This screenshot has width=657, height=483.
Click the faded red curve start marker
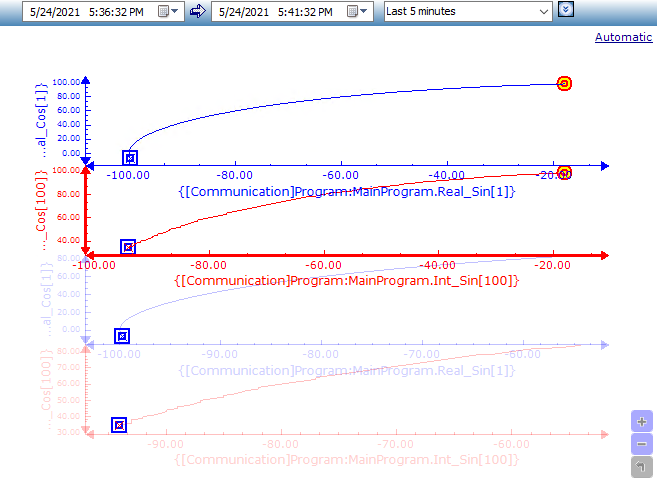pyautogui.click(x=119, y=425)
